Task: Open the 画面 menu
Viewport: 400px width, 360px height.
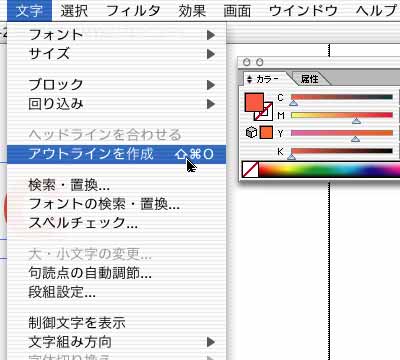Action: 237,11
